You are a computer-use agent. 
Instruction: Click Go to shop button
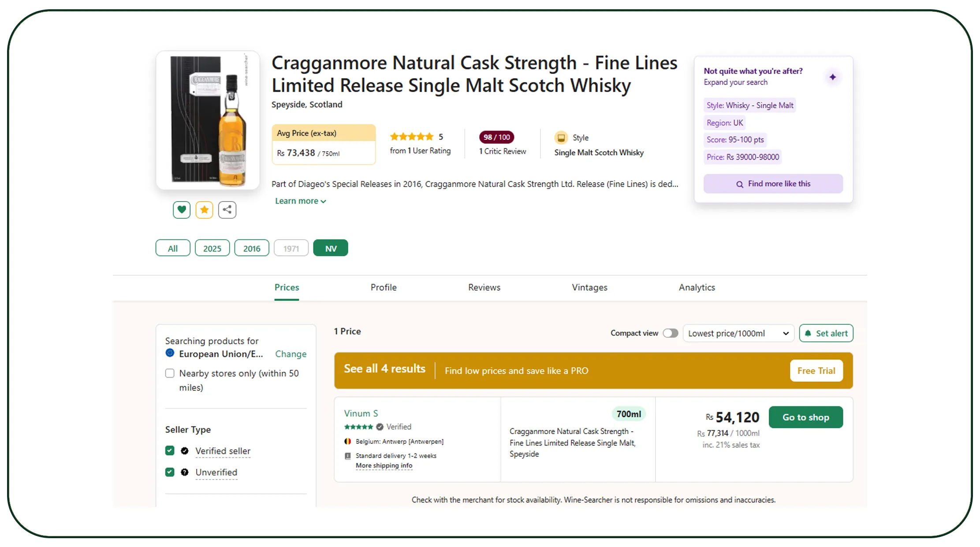point(805,417)
